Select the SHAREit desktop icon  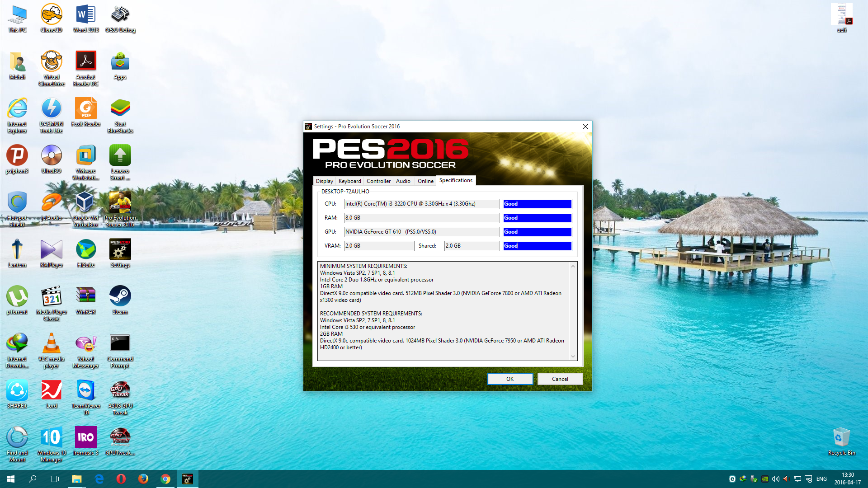17,394
